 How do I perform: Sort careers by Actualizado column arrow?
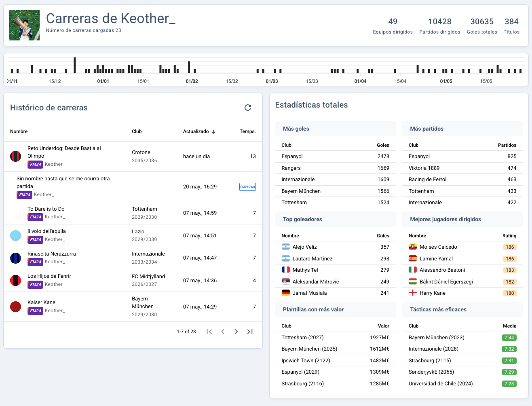(x=213, y=131)
